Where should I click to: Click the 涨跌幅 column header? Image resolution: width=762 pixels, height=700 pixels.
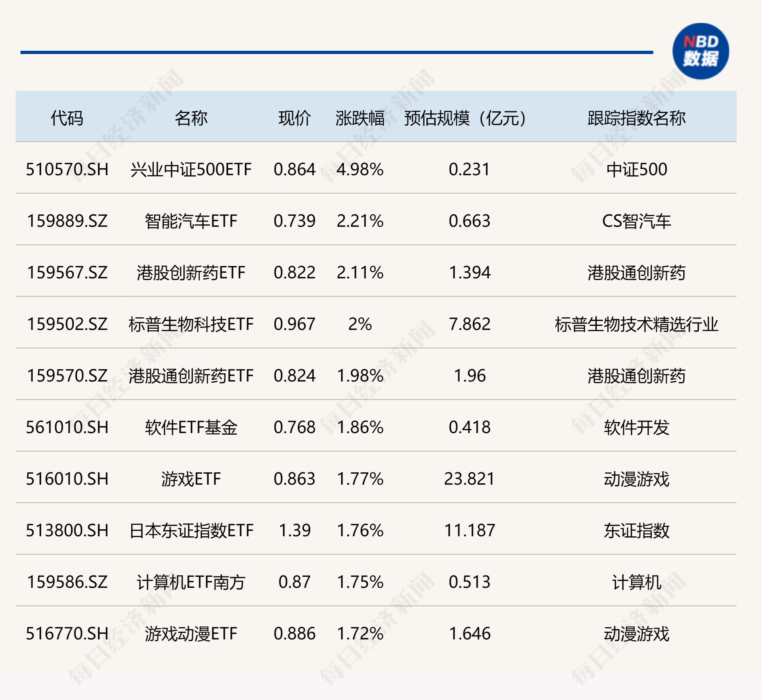pos(360,118)
